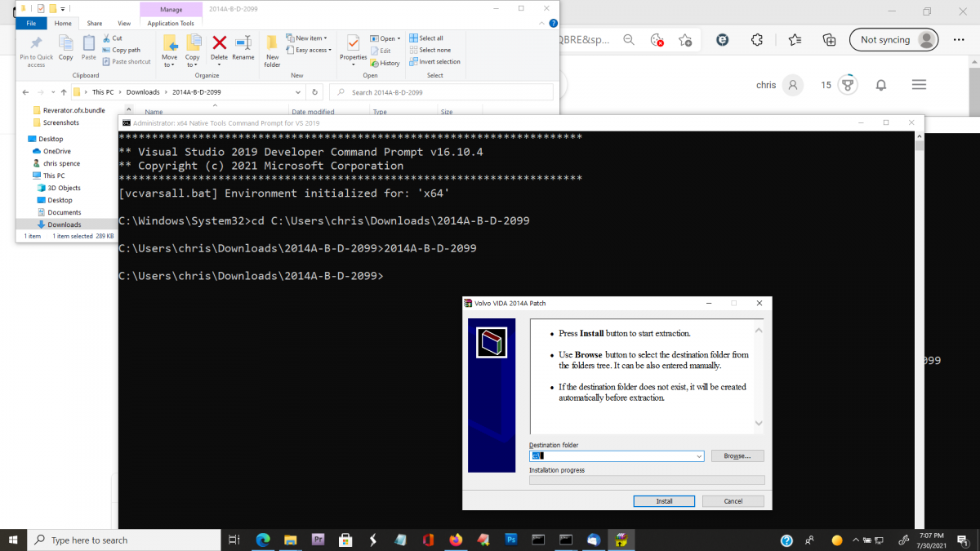The height and width of the screenshot is (551, 980).
Task: Open the Application Tools tab
Action: click(x=171, y=23)
